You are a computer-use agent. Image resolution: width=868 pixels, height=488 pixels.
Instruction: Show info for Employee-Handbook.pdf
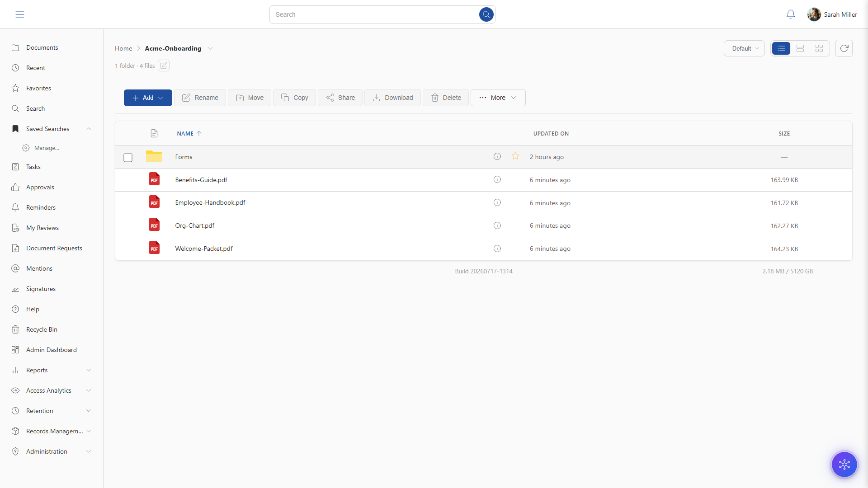pyautogui.click(x=497, y=202)
